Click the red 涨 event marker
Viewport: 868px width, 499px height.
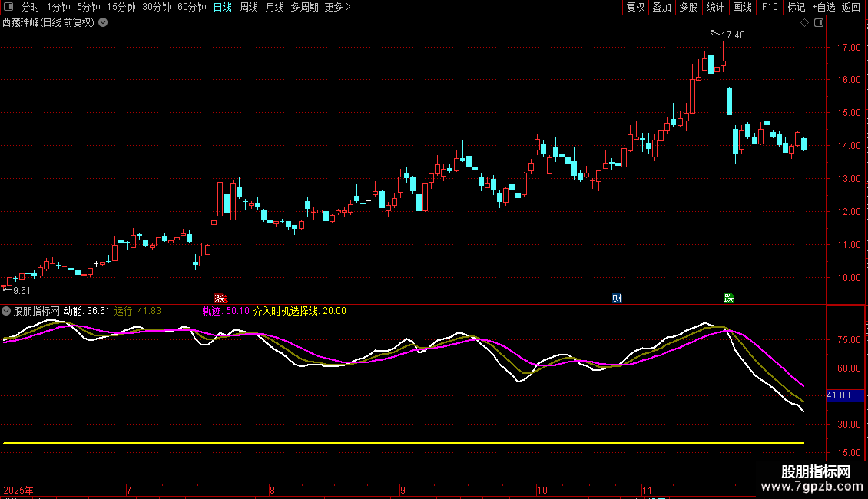[219, 298]
